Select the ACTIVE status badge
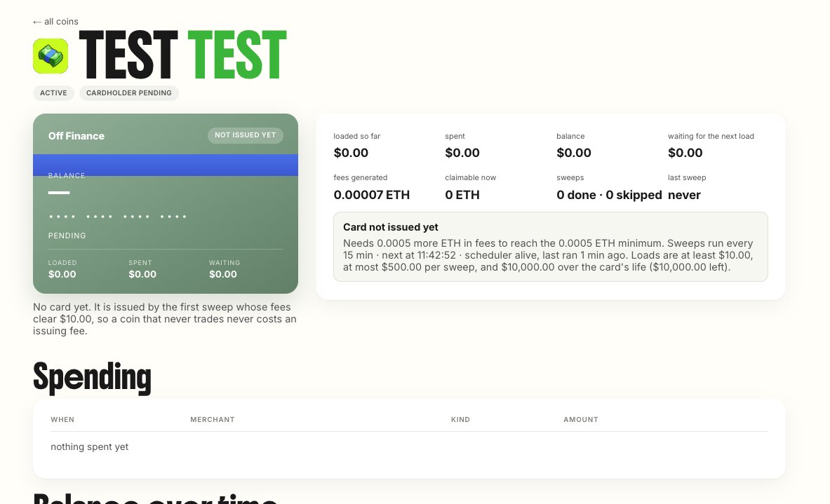830x504 pixels. tap(53, 93)
